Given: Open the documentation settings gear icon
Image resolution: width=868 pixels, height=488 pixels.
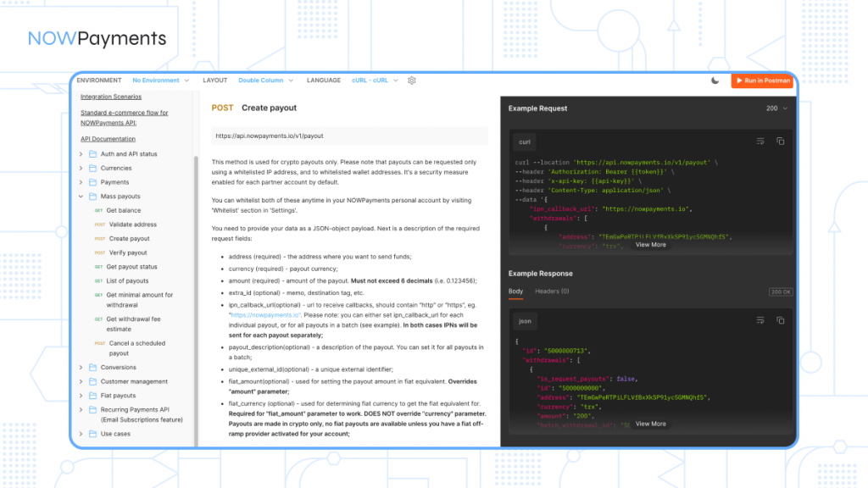Looking at the screenshot, I should [412, 80].
